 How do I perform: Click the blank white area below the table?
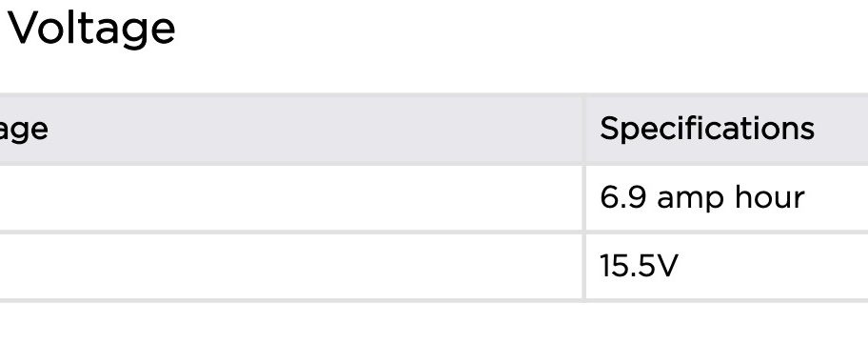(434, 334)
